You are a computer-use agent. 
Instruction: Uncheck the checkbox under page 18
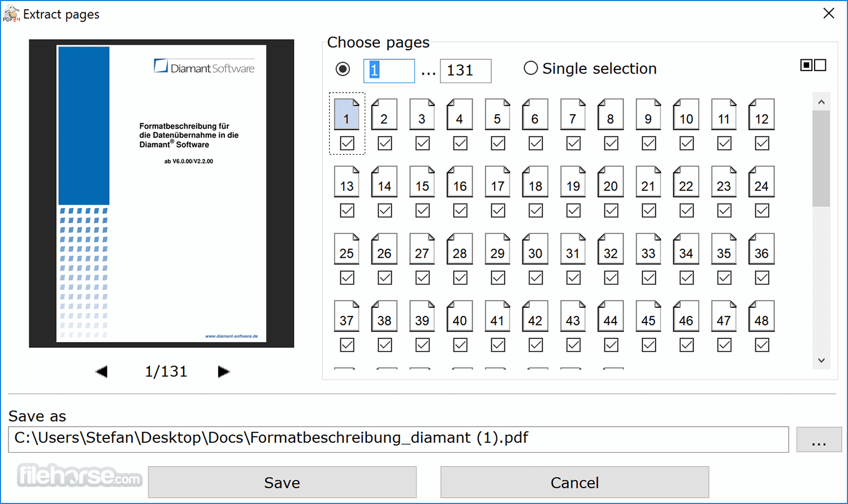click(x=535, y=211)
